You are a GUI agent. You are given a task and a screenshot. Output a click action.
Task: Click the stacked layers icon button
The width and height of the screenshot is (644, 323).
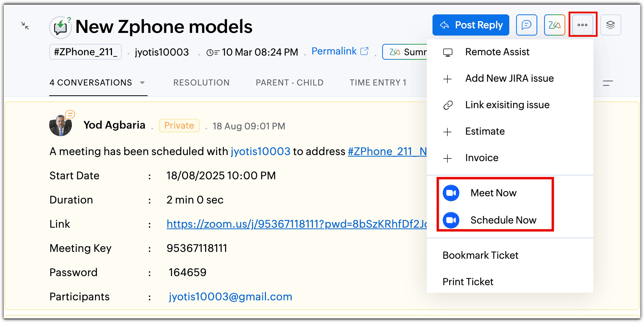[610, 25]
